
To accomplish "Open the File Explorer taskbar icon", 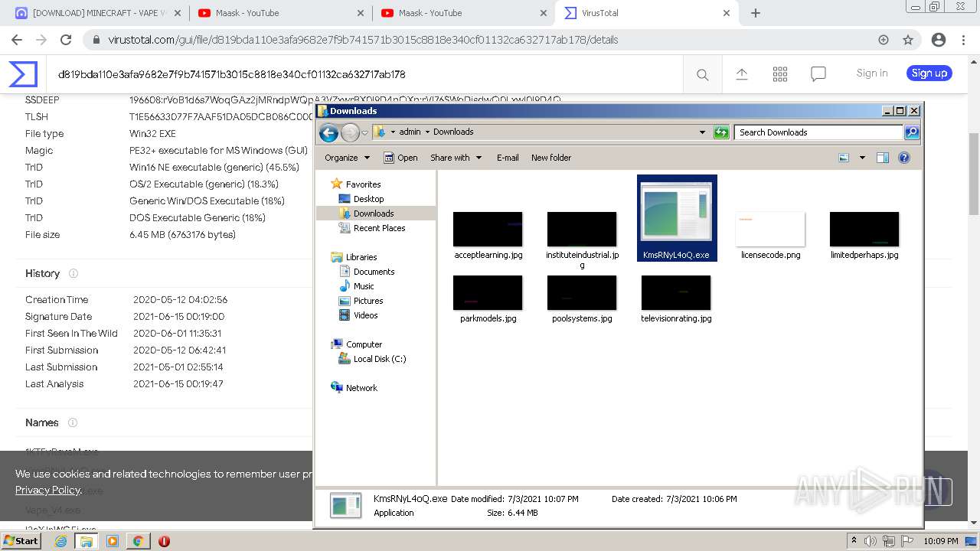I will [x=87, y=541].
